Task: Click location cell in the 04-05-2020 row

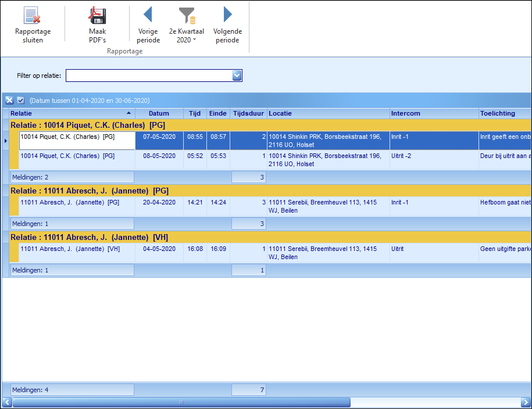Action: 328,253
